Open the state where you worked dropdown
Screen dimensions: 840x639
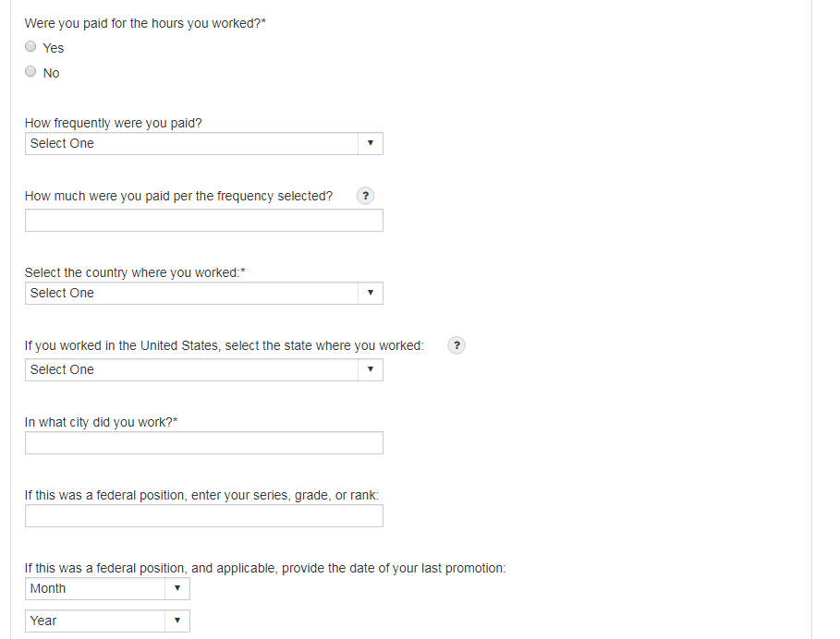point(203,370)
